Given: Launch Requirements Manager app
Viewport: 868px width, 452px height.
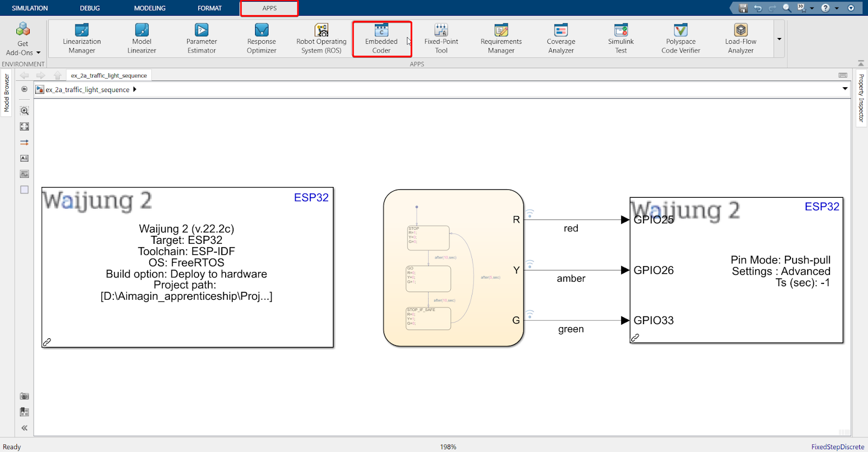Looking at the screenshot, I should [501, 38].
